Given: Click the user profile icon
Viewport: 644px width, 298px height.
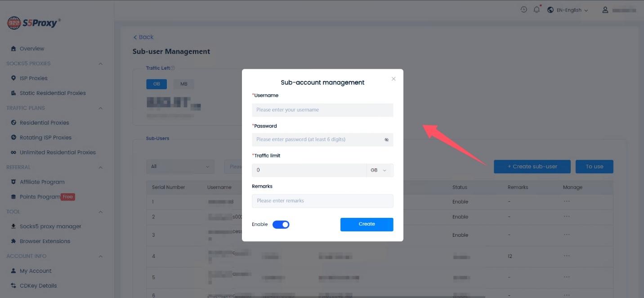Looking at the screenshot, I should pyautogui.click(x=605, y=10).
